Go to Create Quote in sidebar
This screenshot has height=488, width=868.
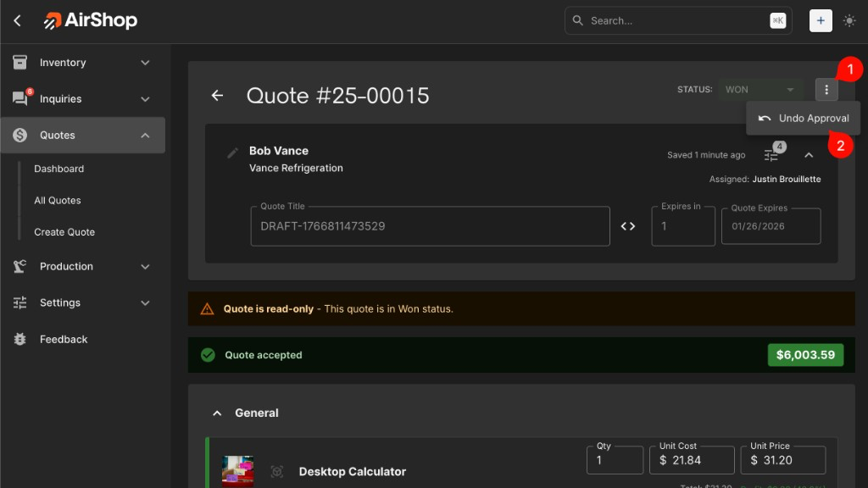click(x=64, y=232)
